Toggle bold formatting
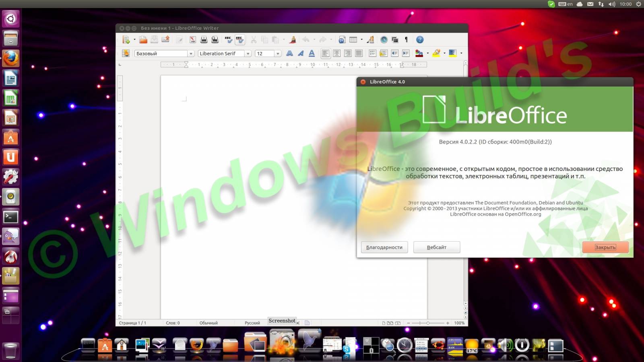Viewport: 644px width, 362px height. 289,53
